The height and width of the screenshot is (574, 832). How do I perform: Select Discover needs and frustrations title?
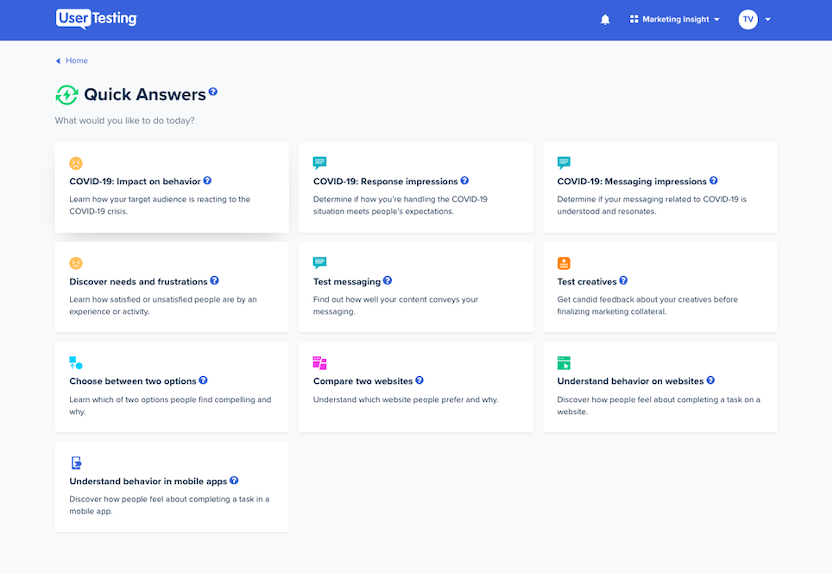[138, 282]
